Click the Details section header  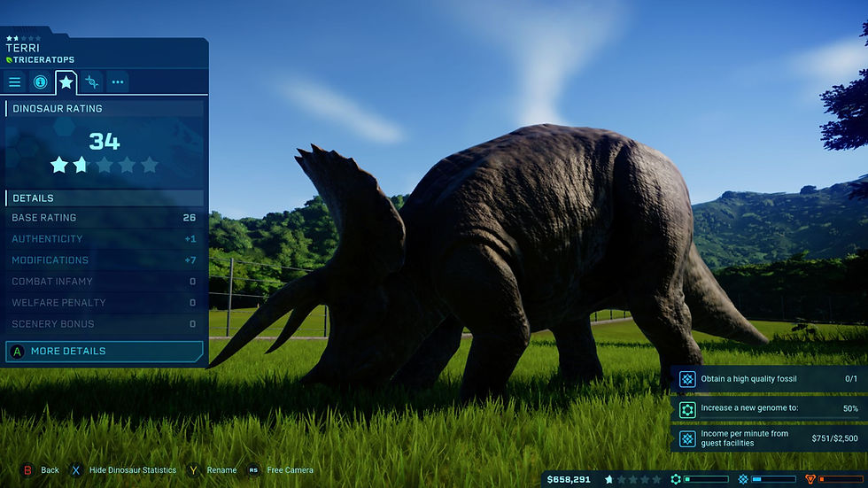(105, 198)
